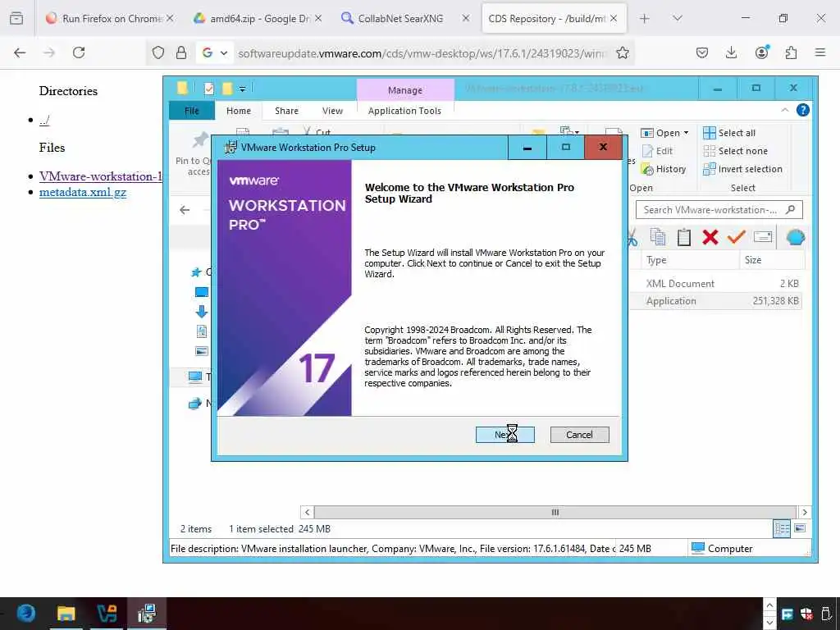Collapse the Explorer ribbon with the chevron
This screenshot has width=840, height=630.
(785, 111)
